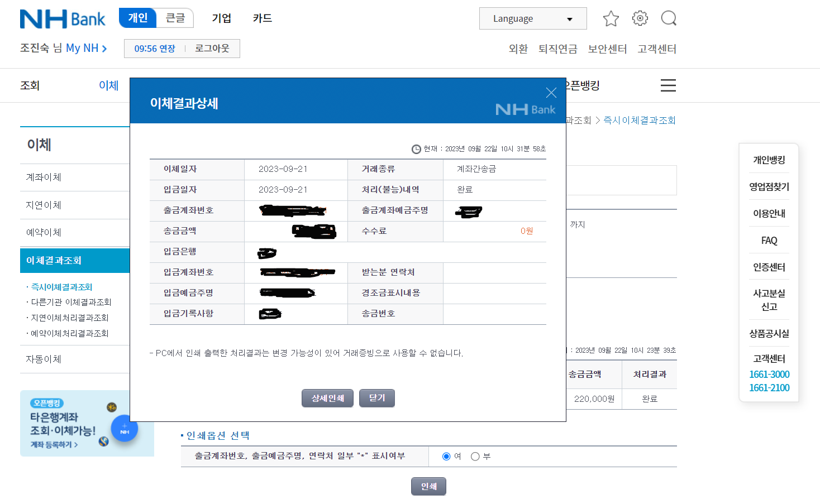Select the 이체 navigation tab
820x504 pixels.
coord(108,85)
